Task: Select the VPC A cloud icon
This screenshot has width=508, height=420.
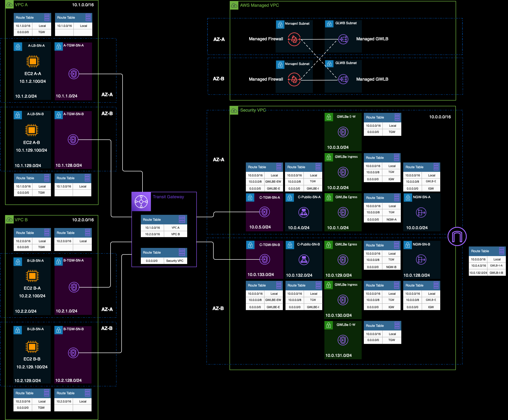Action: [9, 5]
